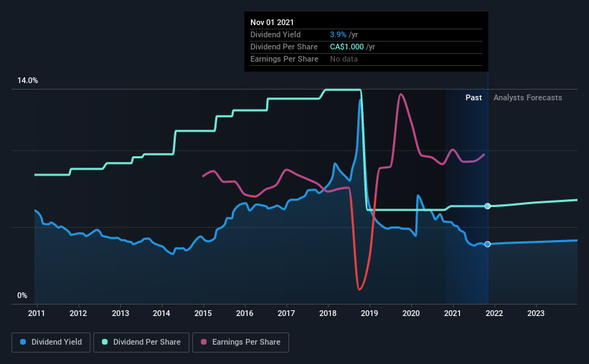The width and height of the screenshot is (589, 364).
Task: Click the 2021 x-axis label
Action: 453,313
